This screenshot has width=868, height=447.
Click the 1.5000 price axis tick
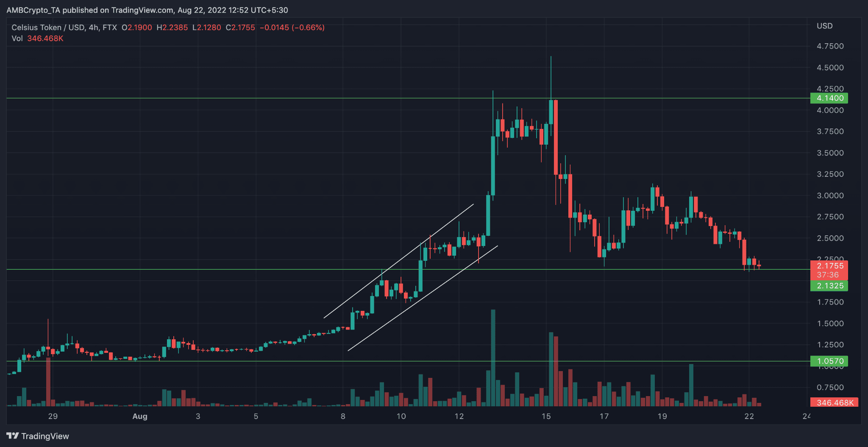830,324
